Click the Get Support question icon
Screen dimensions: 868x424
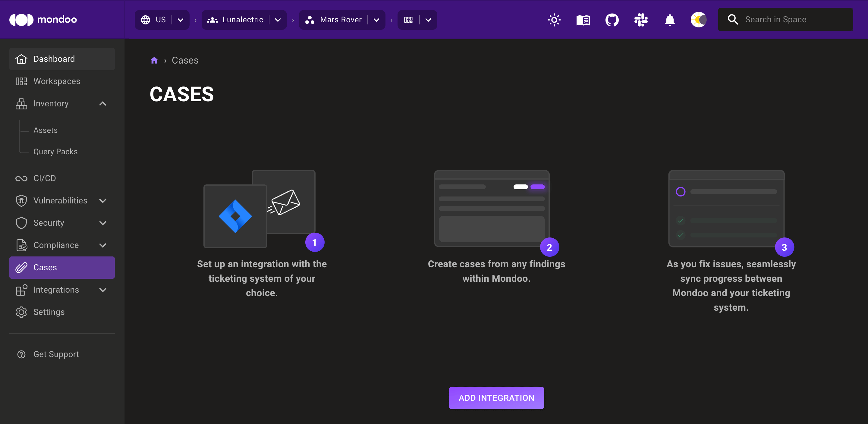click(x=21, y=354)
